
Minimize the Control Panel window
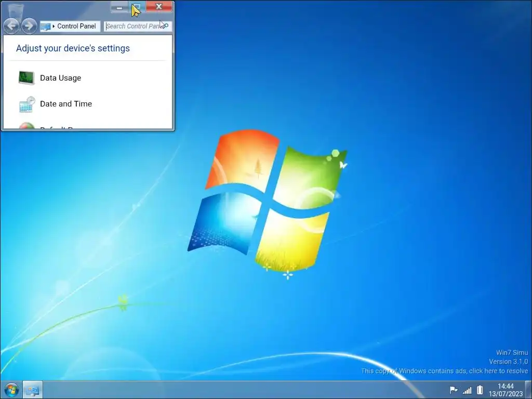click(x=119, y=7)
